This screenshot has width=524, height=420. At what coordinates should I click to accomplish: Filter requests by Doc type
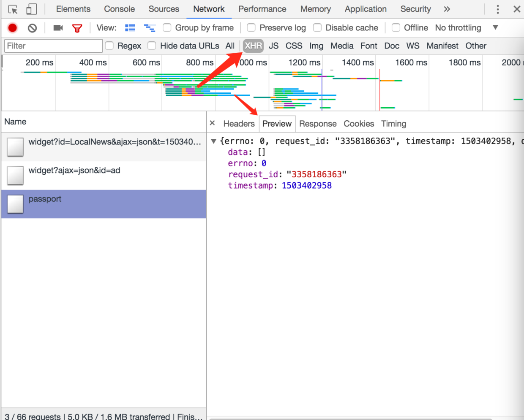click(392, 46)
